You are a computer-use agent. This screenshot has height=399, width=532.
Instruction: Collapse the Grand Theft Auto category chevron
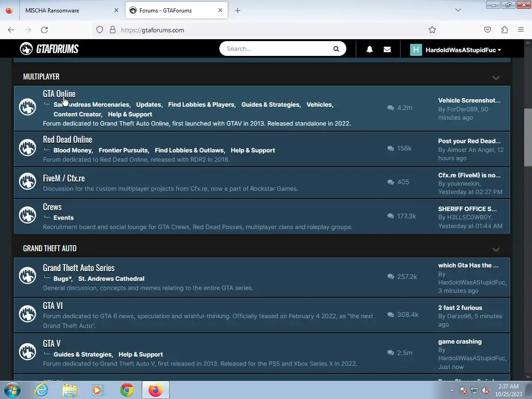click(496, 249)
